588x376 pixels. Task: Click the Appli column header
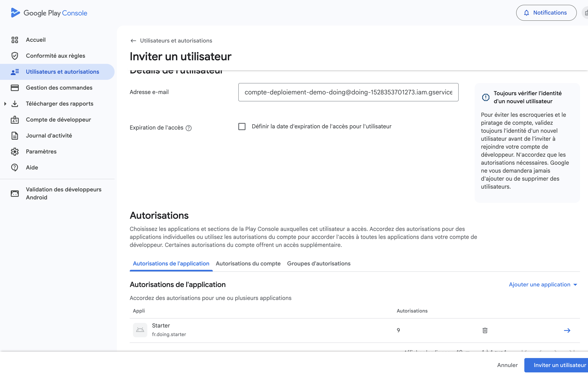coord(139,311)
